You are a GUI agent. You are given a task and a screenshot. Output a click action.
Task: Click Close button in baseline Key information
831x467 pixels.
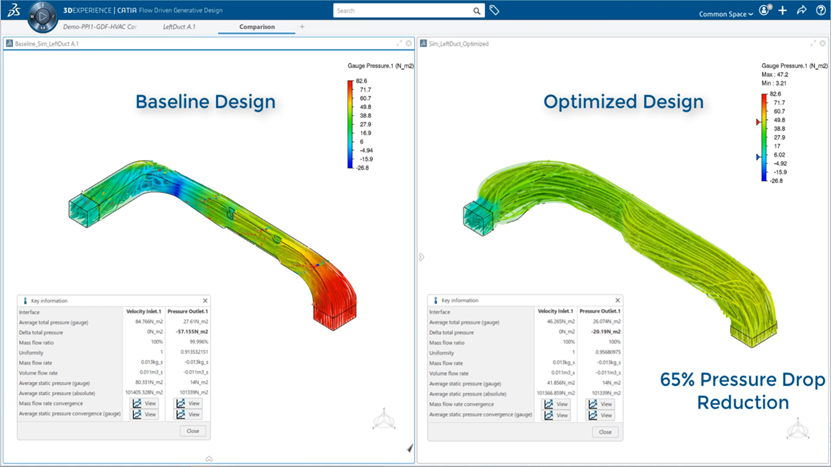click(x=193, y=431)
